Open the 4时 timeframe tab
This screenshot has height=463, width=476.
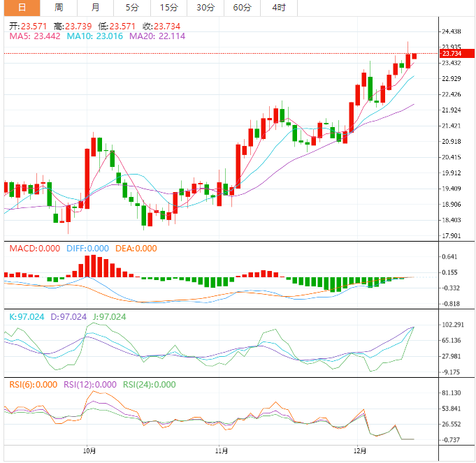coord(278,8)
